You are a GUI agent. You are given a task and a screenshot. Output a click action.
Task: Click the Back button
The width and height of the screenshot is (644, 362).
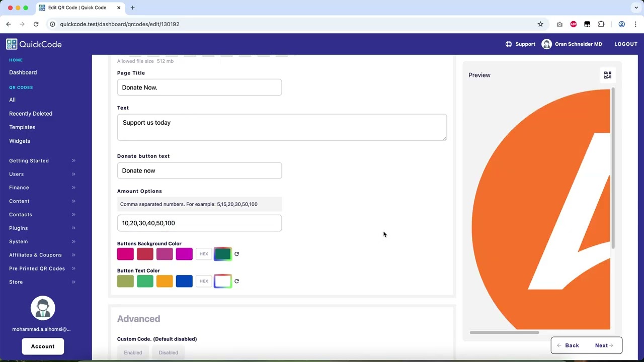(x=568, y=345)
